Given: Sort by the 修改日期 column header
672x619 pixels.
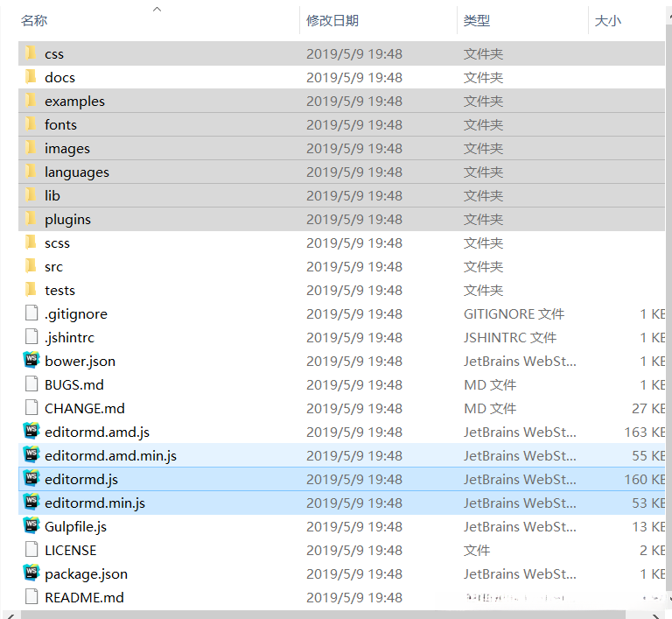Looking at the screenshot, I should (x=332, y=20).
